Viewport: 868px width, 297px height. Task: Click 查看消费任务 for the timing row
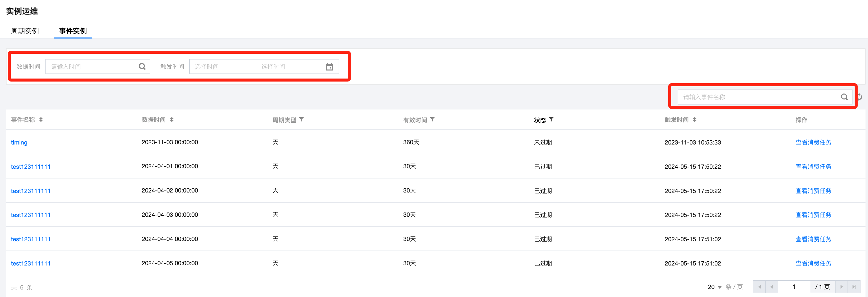tap(813, 142)
